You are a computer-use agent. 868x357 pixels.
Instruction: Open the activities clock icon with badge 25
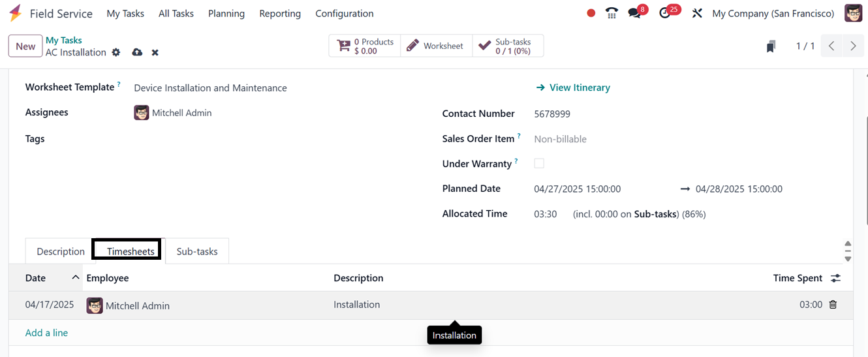tap(665, 13)
